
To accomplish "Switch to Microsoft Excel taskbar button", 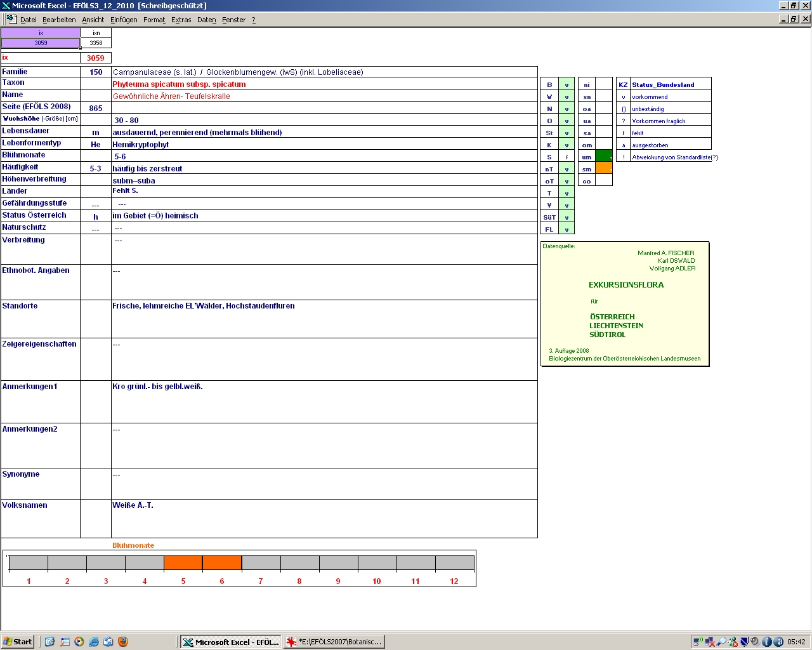I will [230, 642].
